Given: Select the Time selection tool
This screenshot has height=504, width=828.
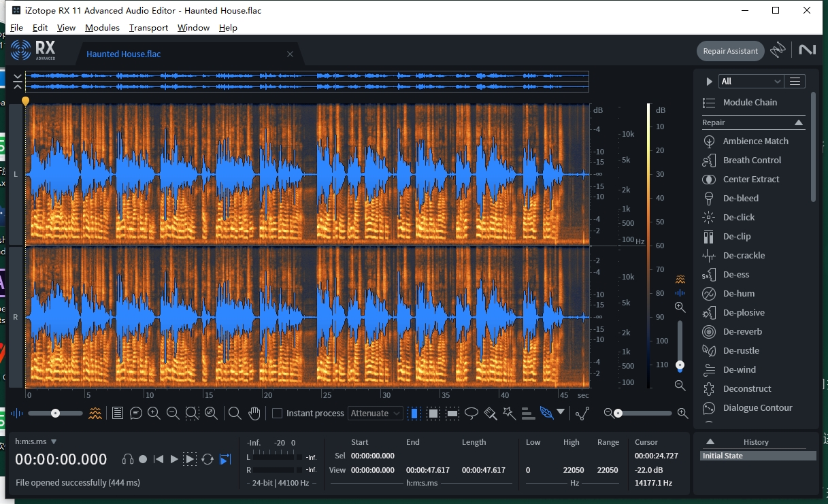Looking at the screenshot, I should 414,413.
